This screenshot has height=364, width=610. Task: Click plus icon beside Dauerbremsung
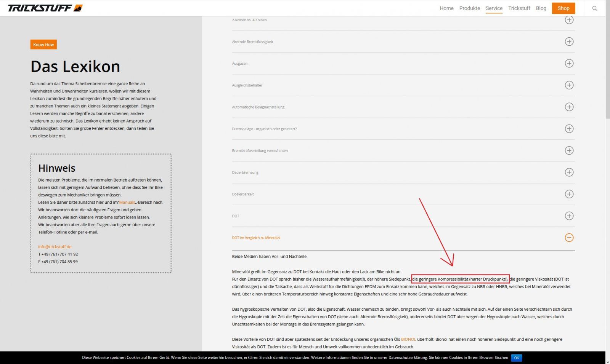pyautogui.click(x=569, y=172)
